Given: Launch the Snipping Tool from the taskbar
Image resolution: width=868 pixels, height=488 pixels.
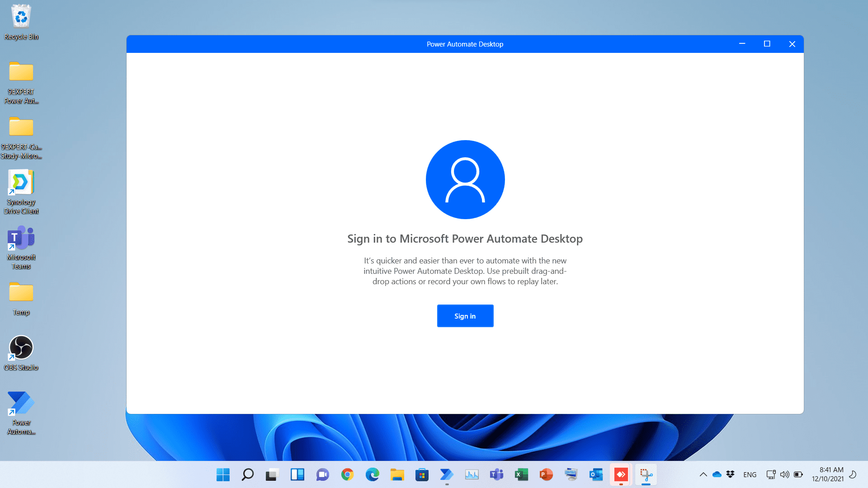Looking at the screenshot, I should click(646, 475).
